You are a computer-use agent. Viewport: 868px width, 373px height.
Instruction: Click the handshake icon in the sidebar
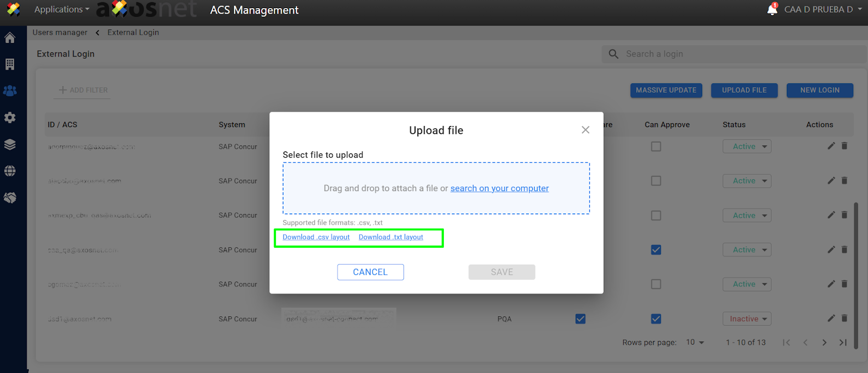[10, 198]
